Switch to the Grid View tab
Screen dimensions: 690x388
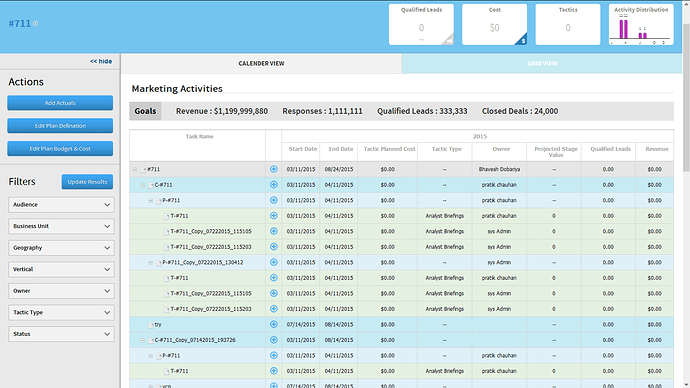tap(542, 64)
